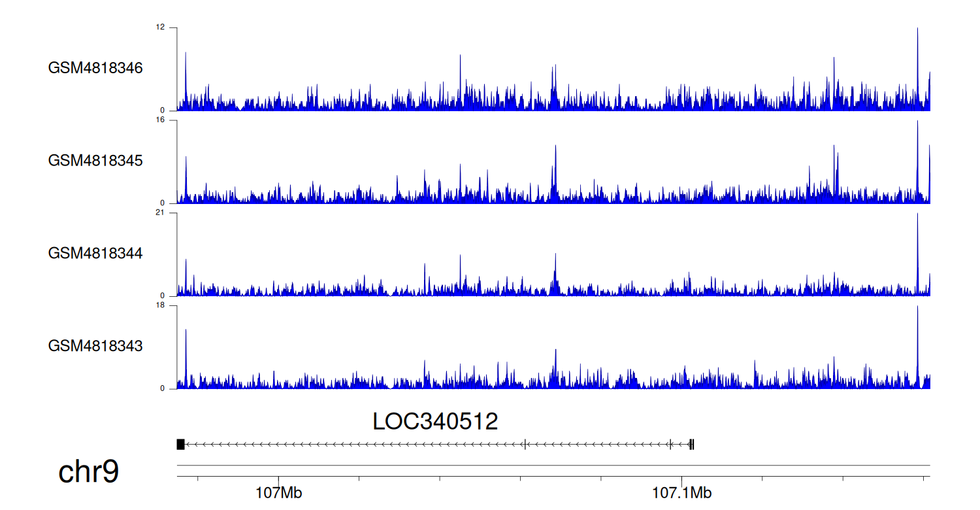Viewport: 980px width, 510px height.
Task: Click the GSM4818344 track label
Action: (95, 253)
